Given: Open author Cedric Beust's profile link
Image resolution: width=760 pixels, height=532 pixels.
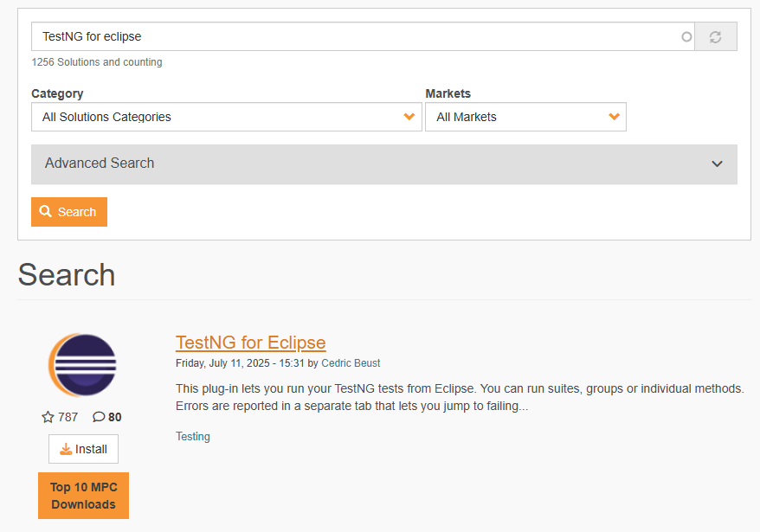Looking at the screenshot, I should [x=351, y=363].
